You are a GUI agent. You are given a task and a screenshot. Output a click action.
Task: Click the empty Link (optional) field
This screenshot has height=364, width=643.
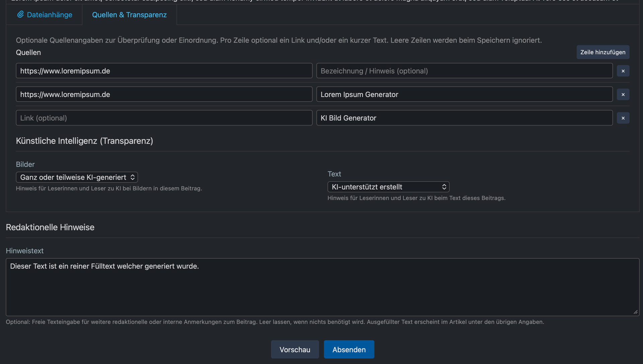[x=164, y=118]
